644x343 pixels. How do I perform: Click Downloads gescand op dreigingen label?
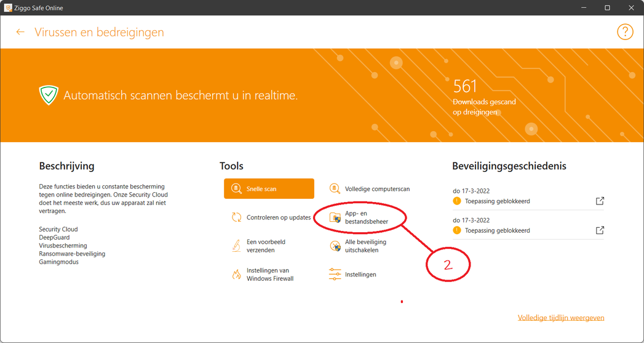click(x=484, y=107)
